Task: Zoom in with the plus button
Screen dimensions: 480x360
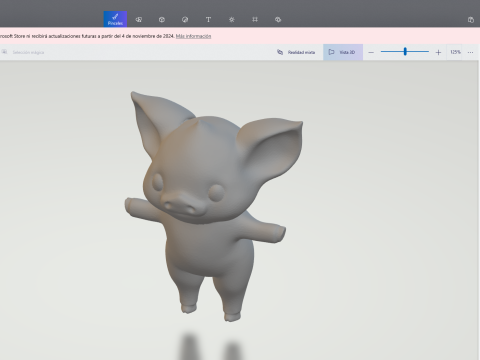Action: click(438, 52)
